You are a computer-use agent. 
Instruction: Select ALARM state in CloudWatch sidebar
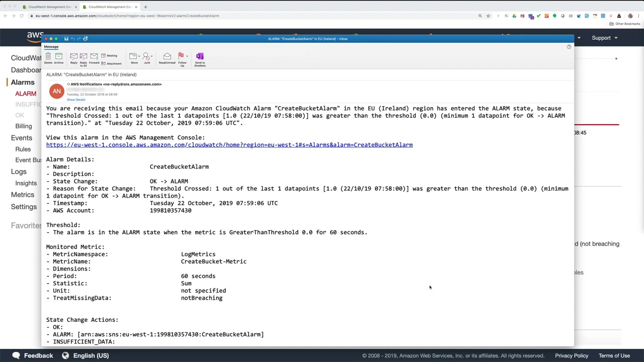(26, 94)
